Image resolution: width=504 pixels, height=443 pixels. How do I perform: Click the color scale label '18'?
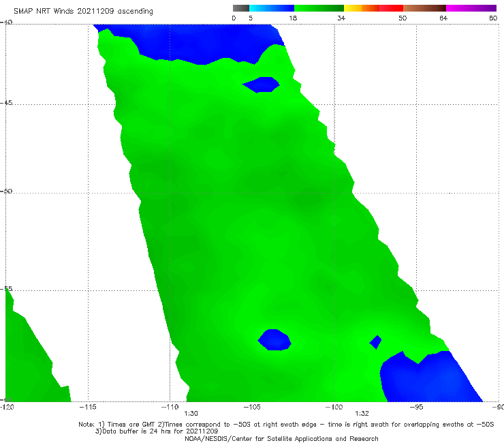[293, 18]
